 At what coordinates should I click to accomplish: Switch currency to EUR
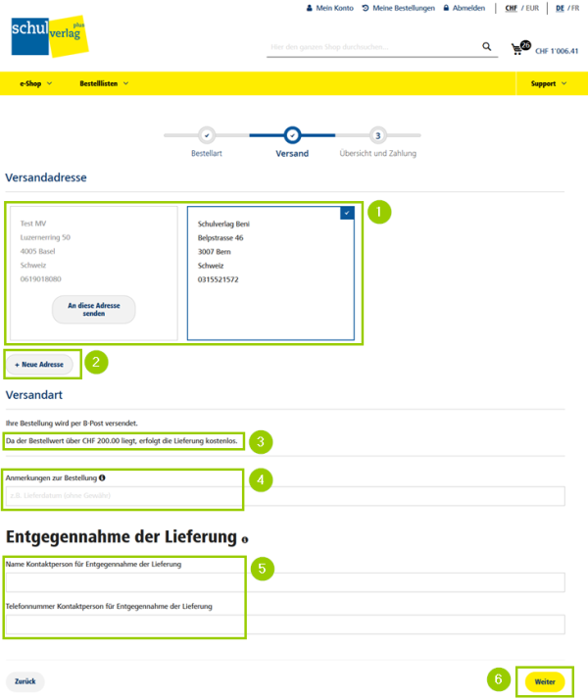(532, 8)
